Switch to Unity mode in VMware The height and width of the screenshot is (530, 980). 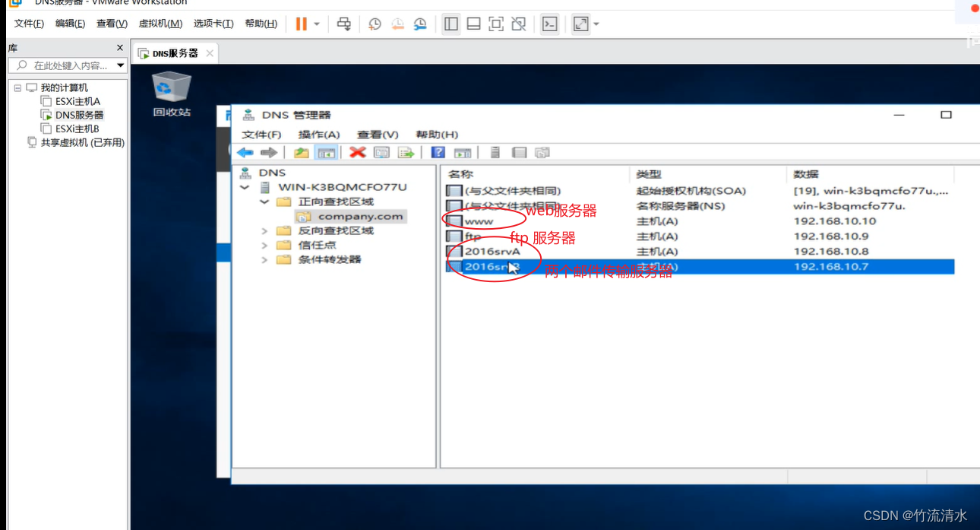(x=519, y=24)
